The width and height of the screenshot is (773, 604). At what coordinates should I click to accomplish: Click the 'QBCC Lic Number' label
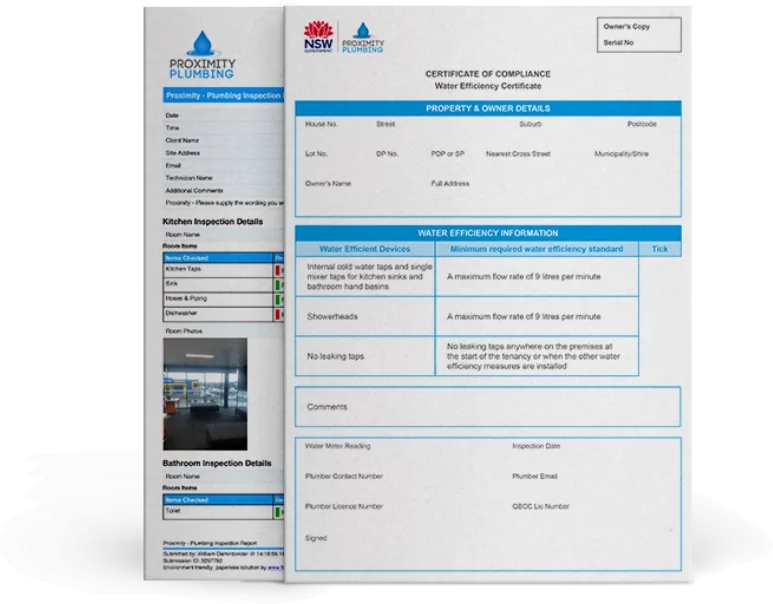click(540, 506)
